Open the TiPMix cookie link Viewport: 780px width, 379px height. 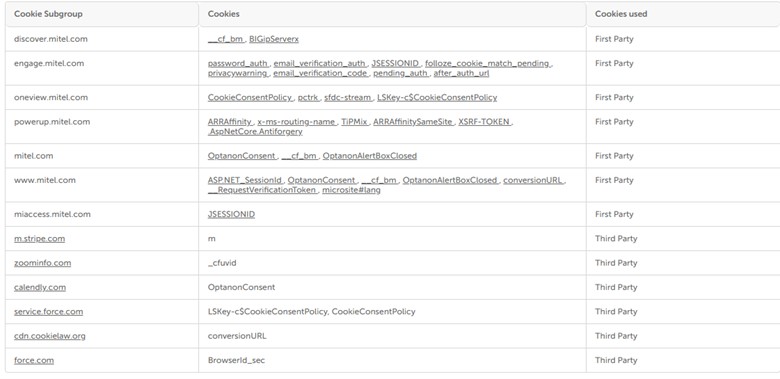pos(354,122)
